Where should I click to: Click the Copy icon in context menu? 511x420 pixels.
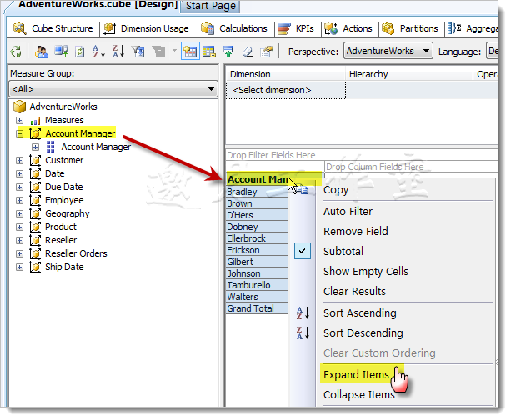point(303,190)
